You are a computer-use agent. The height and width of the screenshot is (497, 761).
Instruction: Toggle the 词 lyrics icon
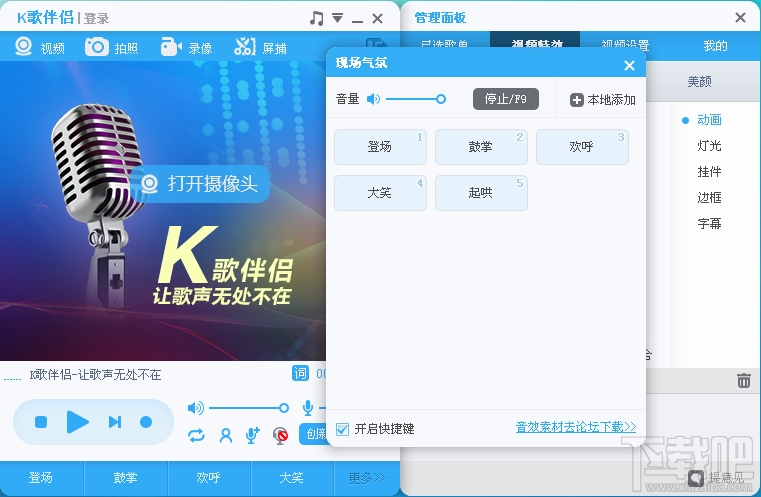pyautogui.click(x=300, y=373)
